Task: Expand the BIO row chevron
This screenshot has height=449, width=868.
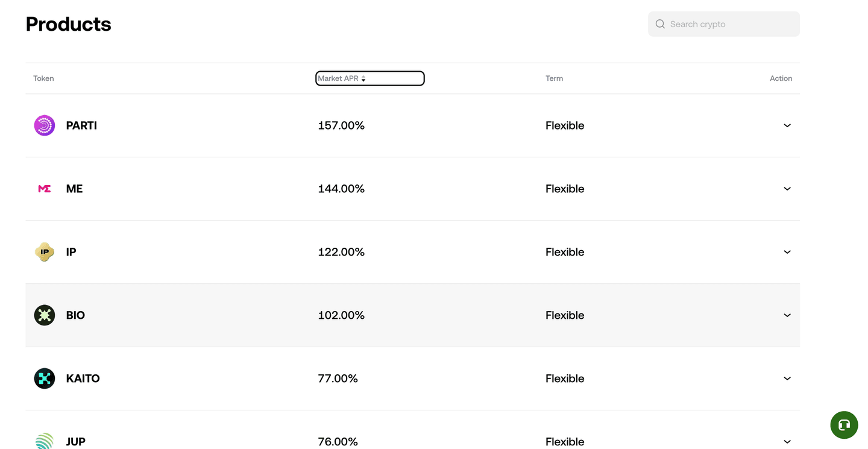Action: tap(787, 315)
